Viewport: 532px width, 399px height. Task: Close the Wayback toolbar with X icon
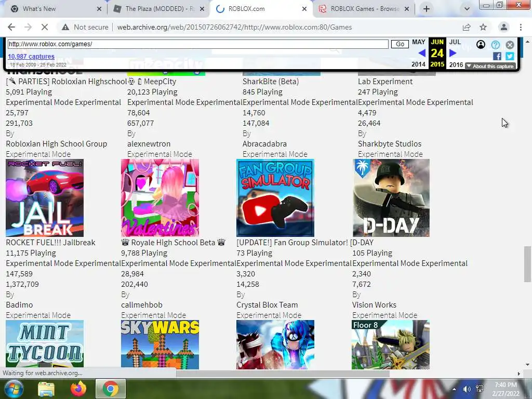(510, 45)
